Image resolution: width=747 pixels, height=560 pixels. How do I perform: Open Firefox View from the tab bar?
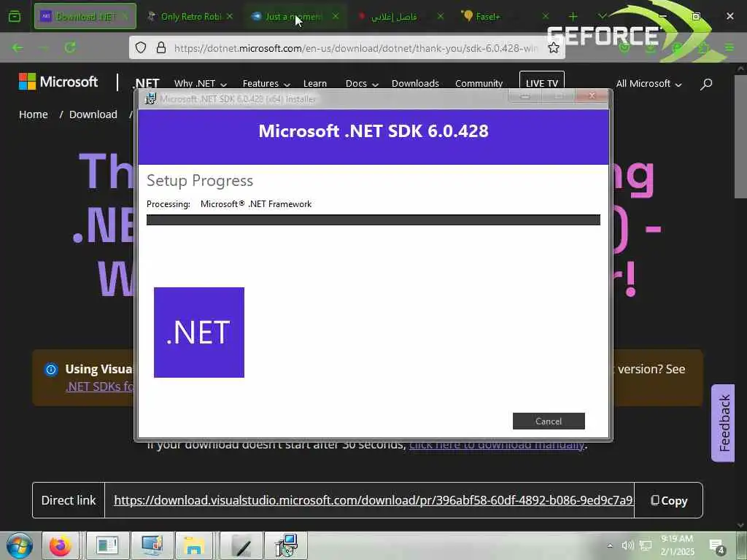click(15, 17)
